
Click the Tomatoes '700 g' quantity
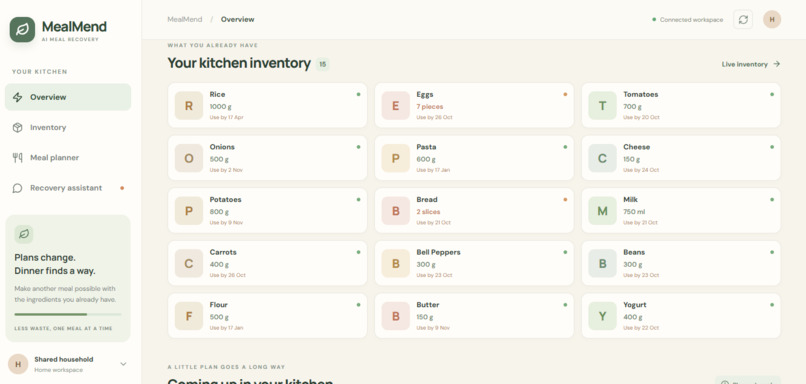632,106
